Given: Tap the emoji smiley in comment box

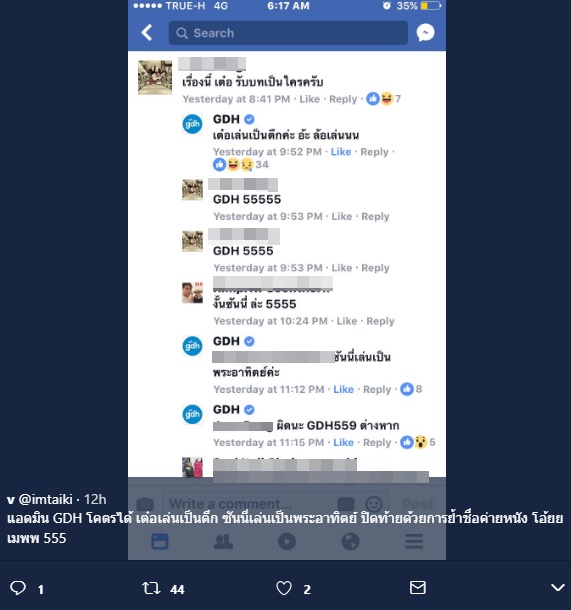Looking at the screenshot, I should pyautogui.click(x=374, y=504).
